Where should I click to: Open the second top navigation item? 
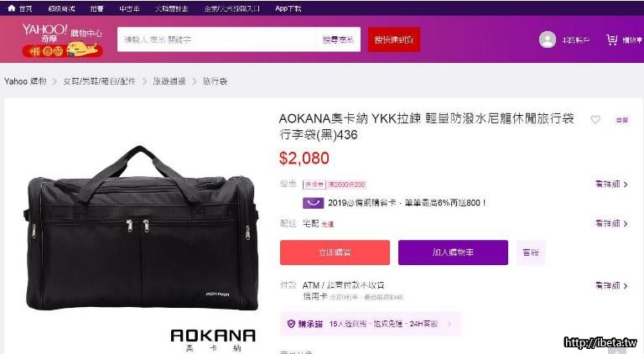click(61, 8)
